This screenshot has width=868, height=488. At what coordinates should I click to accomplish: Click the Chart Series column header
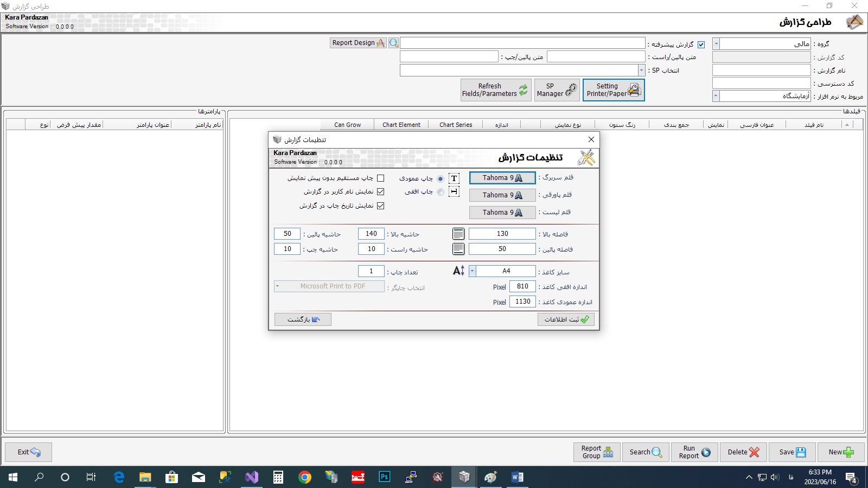click(x=455, y=124)
